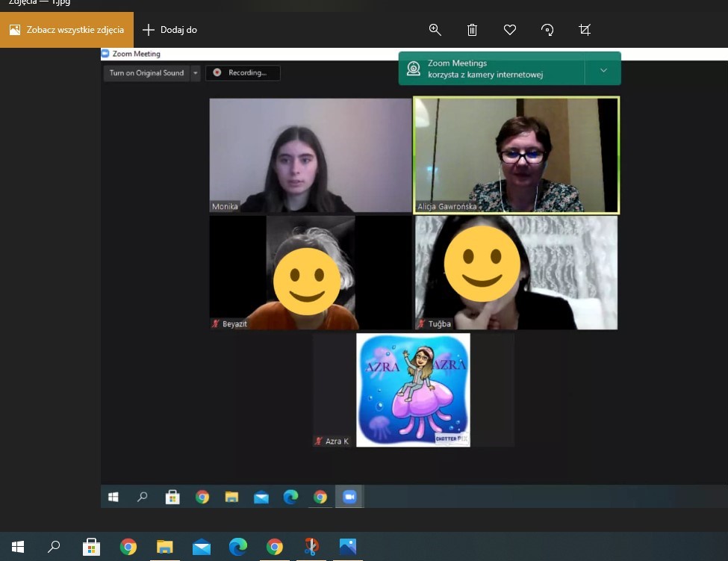Viewport: 728px width, 561px height.
Task: Open Microsoft Edge from the bottom taskbar
Action: tap(237, 547)
